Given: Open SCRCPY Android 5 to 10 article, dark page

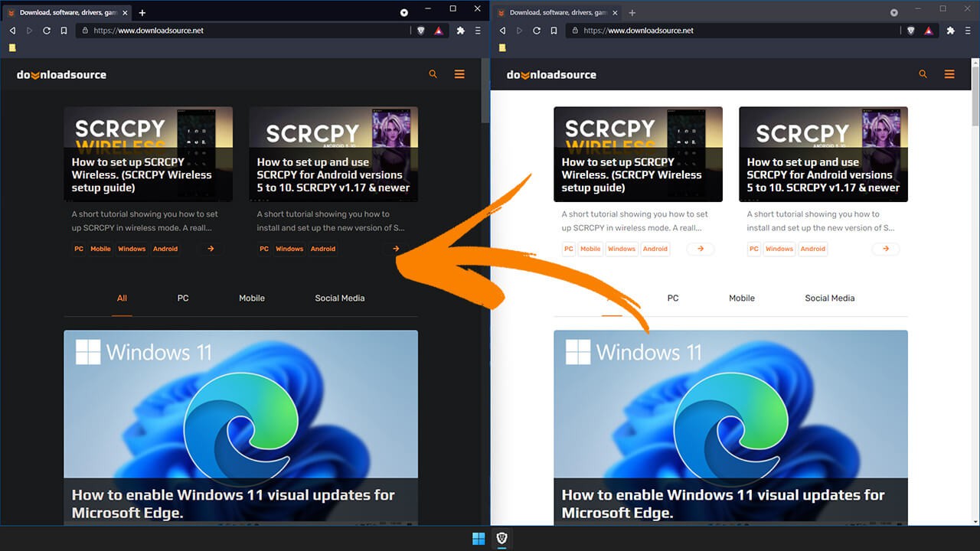Looking at the screenshot, I should (x=333, y=154).
